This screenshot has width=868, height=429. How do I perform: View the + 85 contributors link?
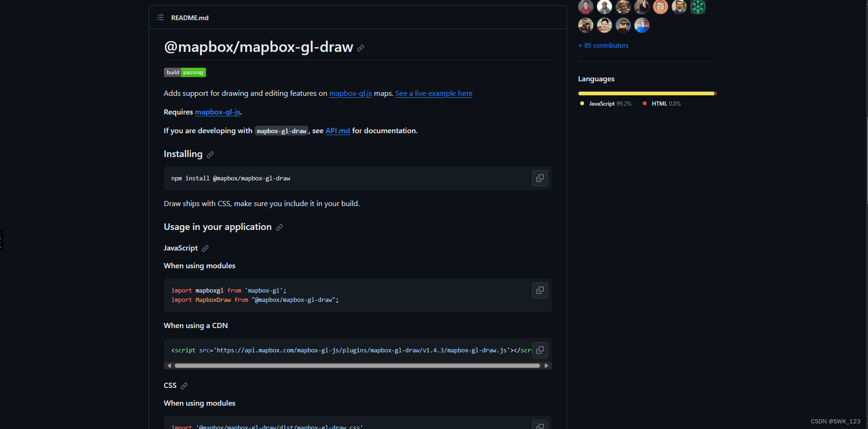603,45
